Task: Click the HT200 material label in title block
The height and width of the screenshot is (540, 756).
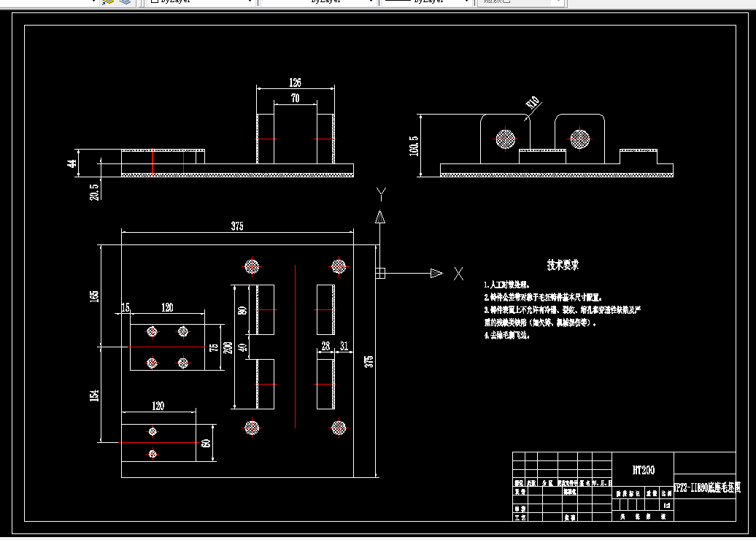Action: (x=643, y=470)
